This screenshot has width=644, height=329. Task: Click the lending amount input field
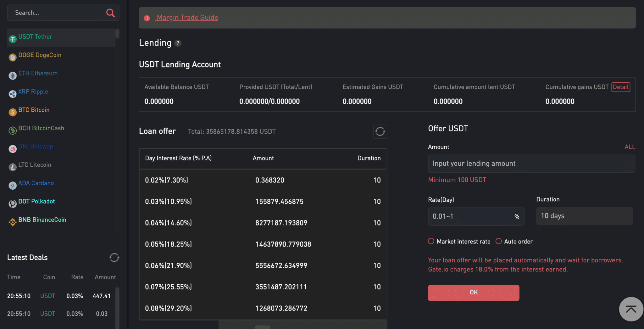tap(531, 164)
